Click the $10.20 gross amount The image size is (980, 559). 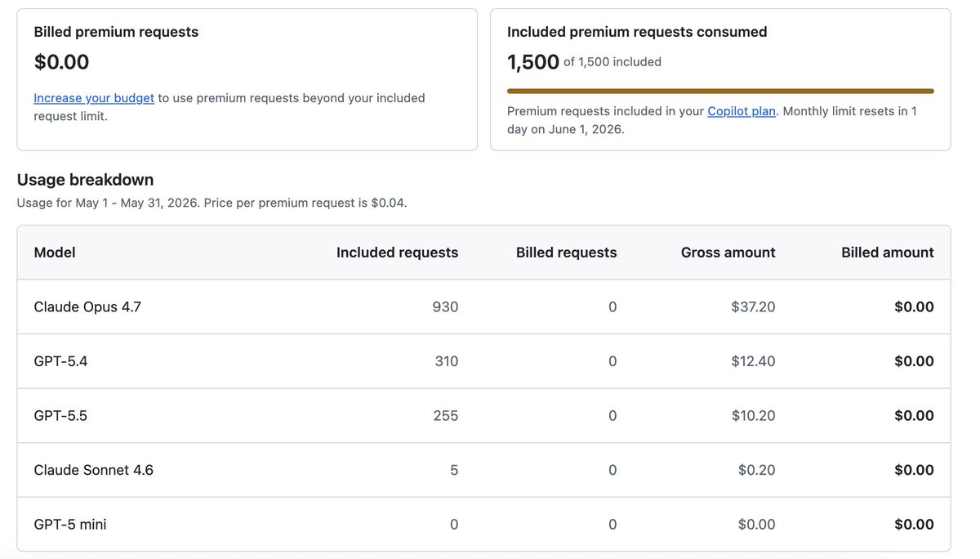(753, 416)
